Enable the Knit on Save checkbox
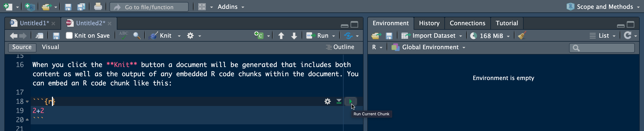This screenshot has width=644, height=131. pos(69,35)
